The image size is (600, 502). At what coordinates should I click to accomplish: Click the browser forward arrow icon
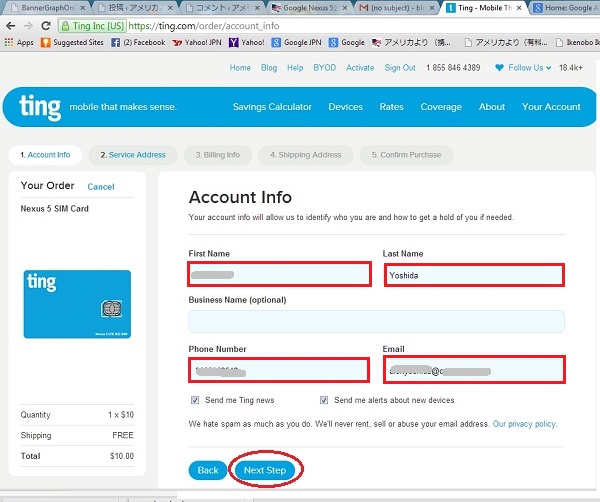[28, 26]
